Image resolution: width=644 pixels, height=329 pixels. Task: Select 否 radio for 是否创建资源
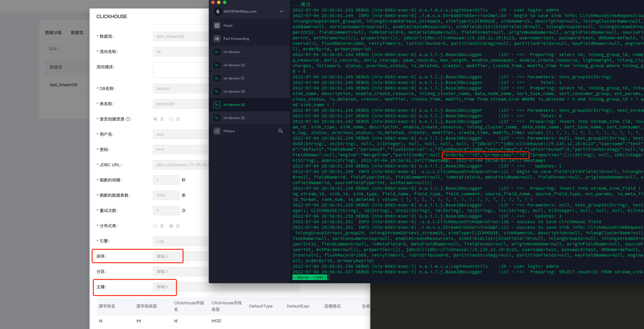point(171,119)
